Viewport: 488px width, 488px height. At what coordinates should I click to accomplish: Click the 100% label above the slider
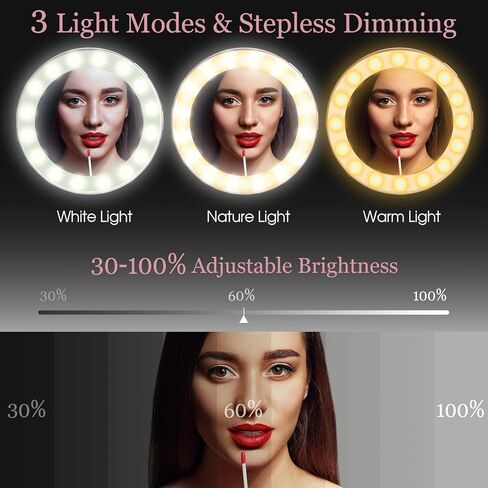point(429,296)
